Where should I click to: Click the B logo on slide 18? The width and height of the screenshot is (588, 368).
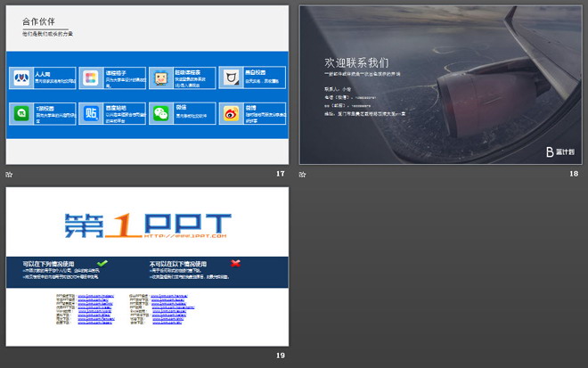550,152
